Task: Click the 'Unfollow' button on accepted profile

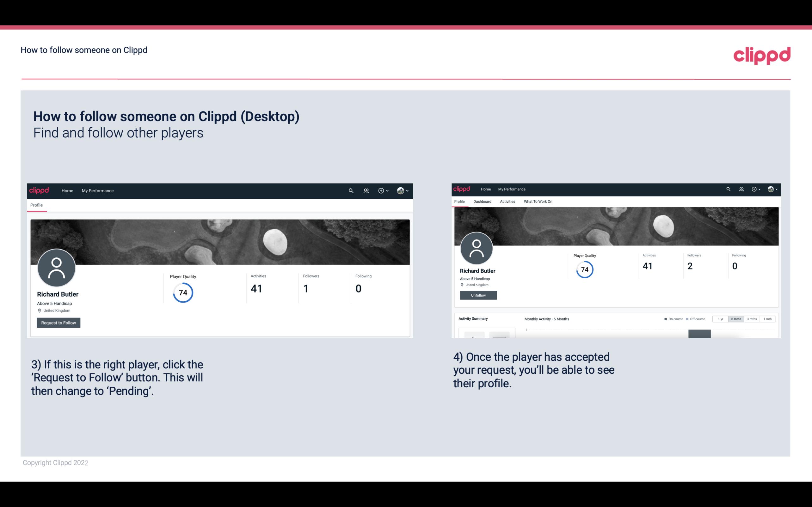Action: tap(478, 295)
